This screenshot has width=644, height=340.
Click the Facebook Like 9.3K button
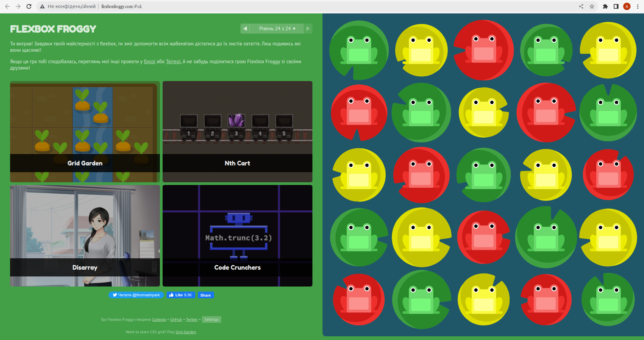[181, 295]
